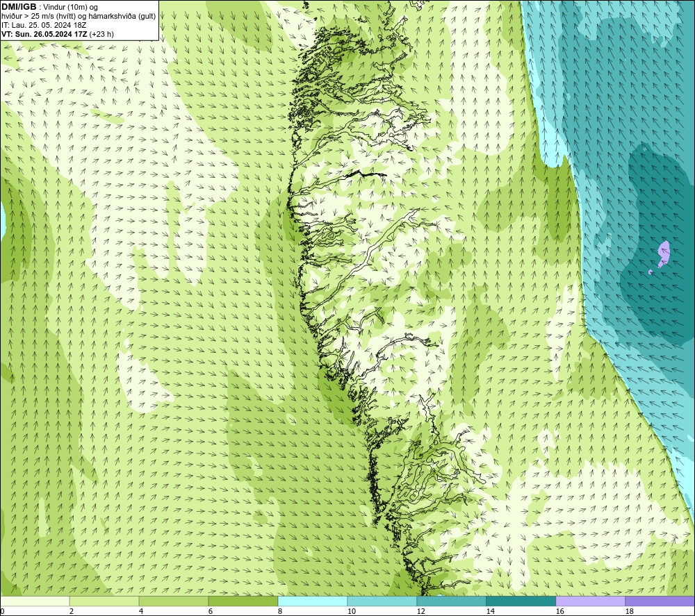
Task: Click the 16–18 m/s lavender legend swatch
Action: [x=590, y=601]
